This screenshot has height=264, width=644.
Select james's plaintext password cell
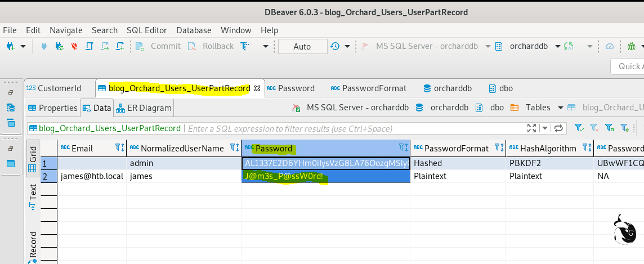[325, 176]
